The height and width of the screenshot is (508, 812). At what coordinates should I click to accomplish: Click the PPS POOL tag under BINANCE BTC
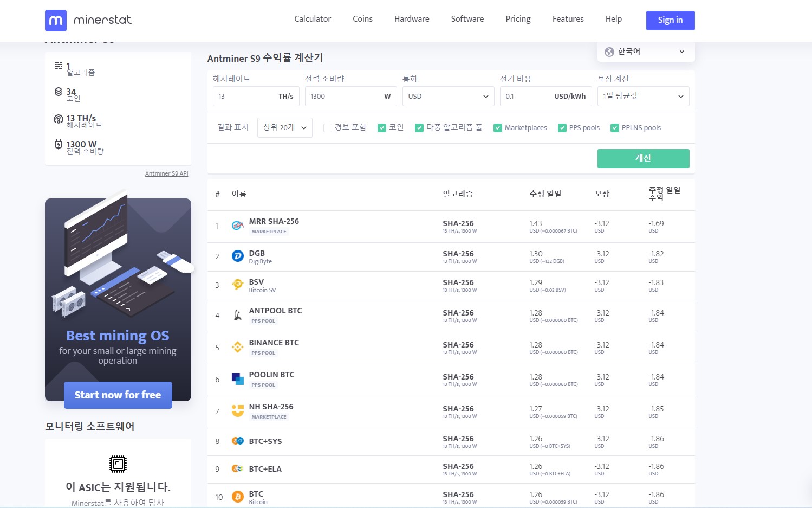coord(263,353)
